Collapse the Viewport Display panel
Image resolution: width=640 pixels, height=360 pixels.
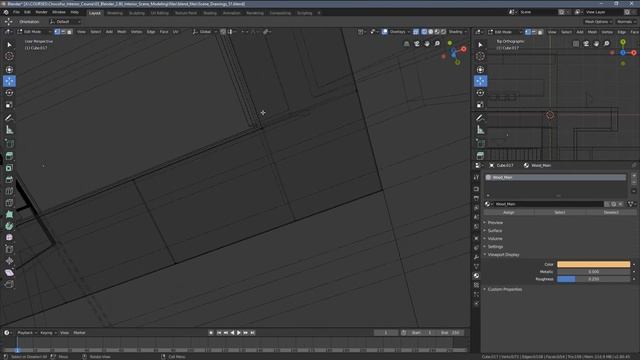click(503, 255)
